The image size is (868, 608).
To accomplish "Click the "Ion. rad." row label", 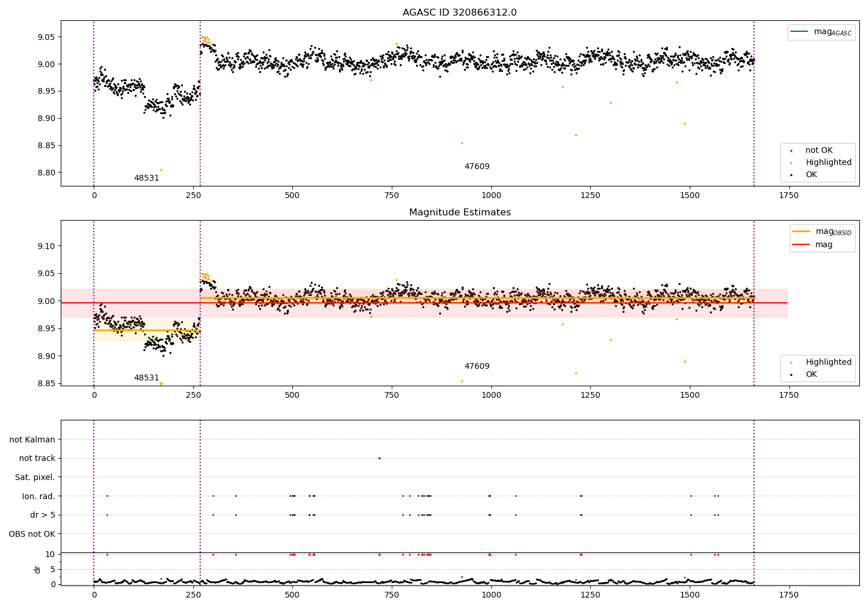I will pos(39,496).
